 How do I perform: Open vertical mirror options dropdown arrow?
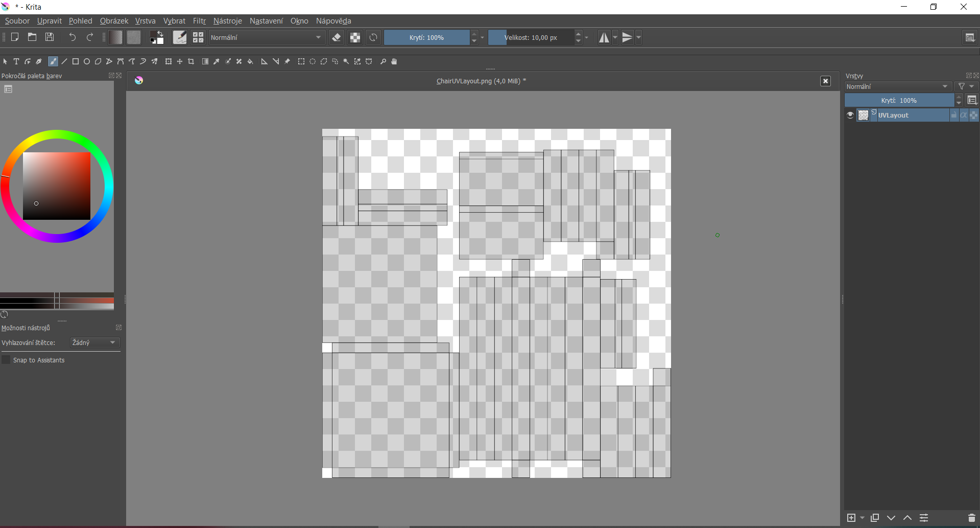pyautogui.click(x=638, y=37)
